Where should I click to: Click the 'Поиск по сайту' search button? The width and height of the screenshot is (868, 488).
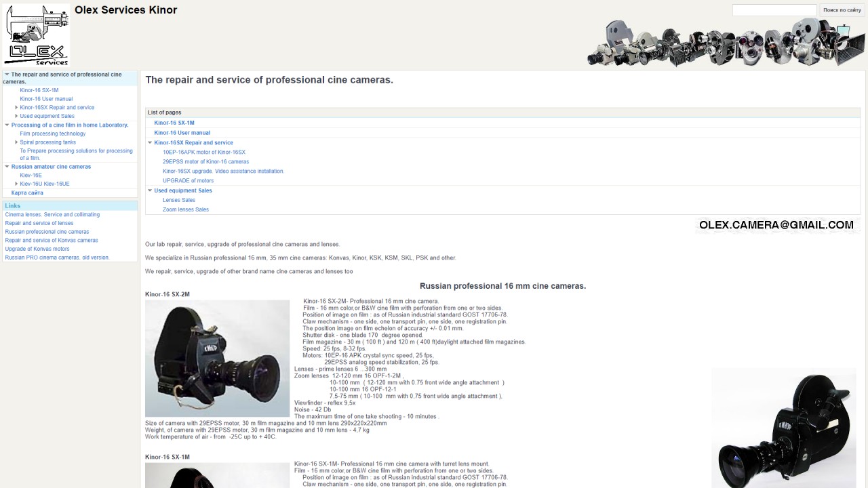pos(842,10)
